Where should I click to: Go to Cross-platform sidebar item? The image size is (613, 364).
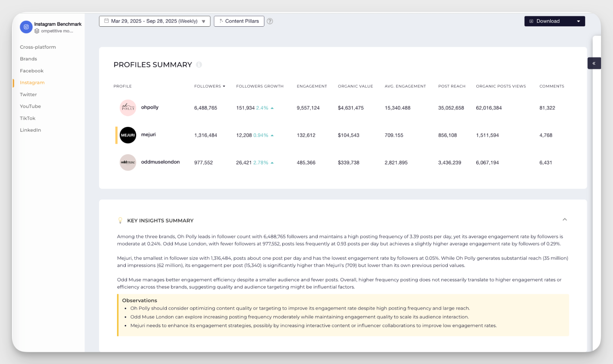pyautogui.click(x=38, y=47)
